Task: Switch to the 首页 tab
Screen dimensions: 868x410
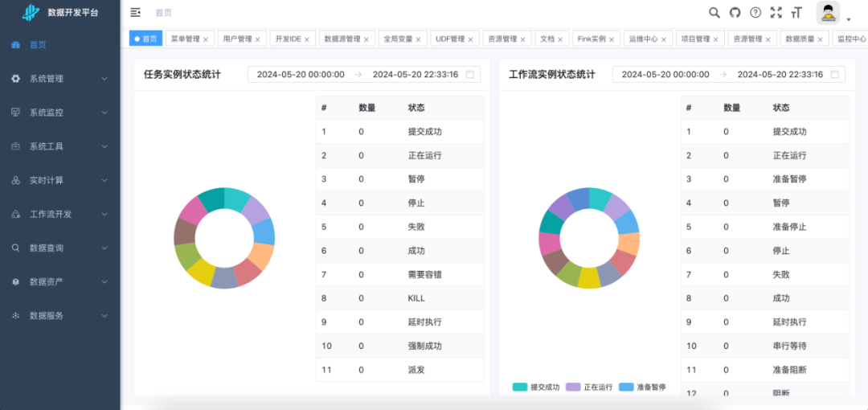Action: click(x=145, y=39)
